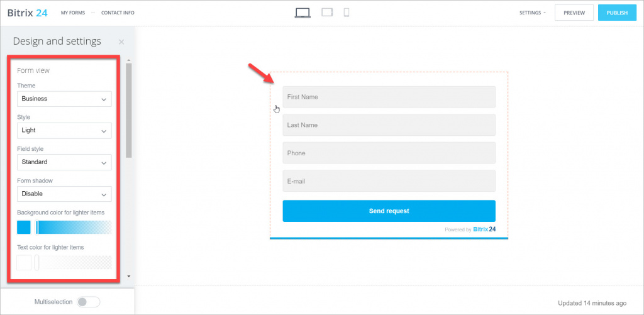Open the Theme dropdown showing Business
The image size is (644, 315).
(65, 99)
